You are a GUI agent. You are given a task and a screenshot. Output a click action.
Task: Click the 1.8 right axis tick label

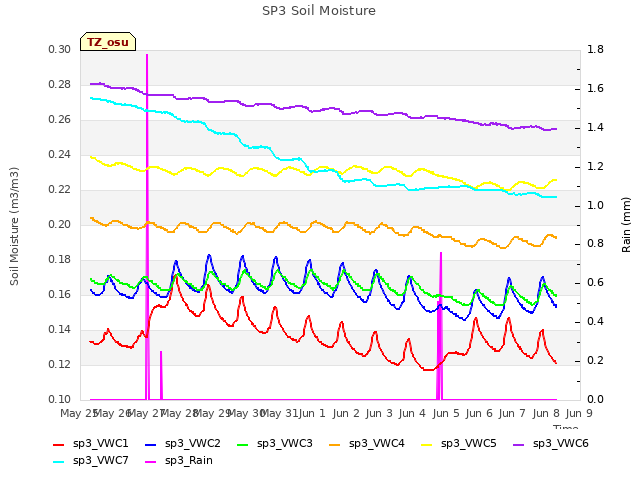point(595,49)
